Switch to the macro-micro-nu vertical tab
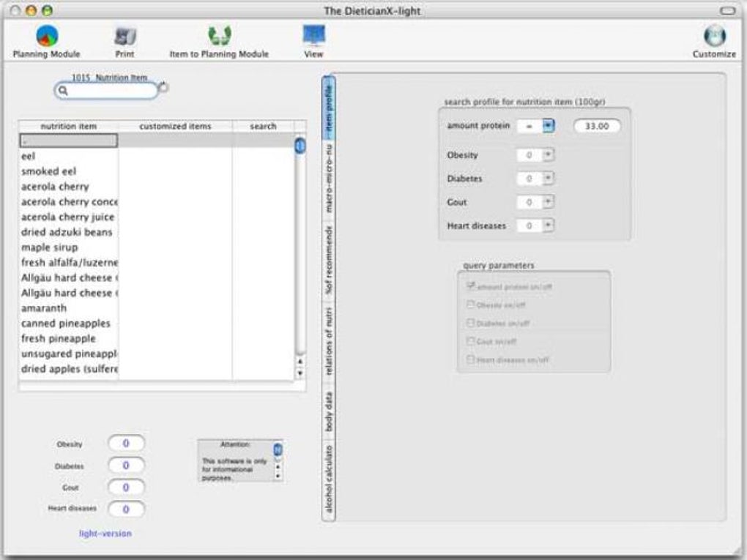 click(x=329, y=180)
